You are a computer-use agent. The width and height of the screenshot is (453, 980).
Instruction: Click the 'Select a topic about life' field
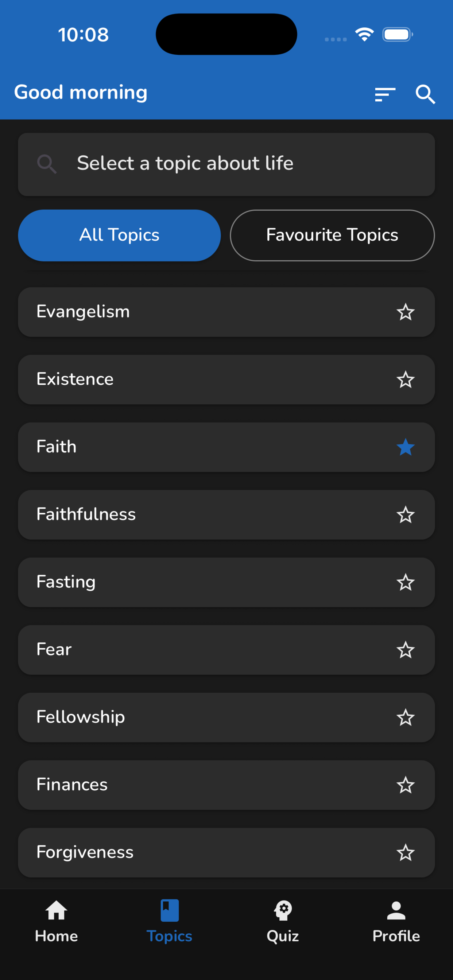(x=226, y=164)
